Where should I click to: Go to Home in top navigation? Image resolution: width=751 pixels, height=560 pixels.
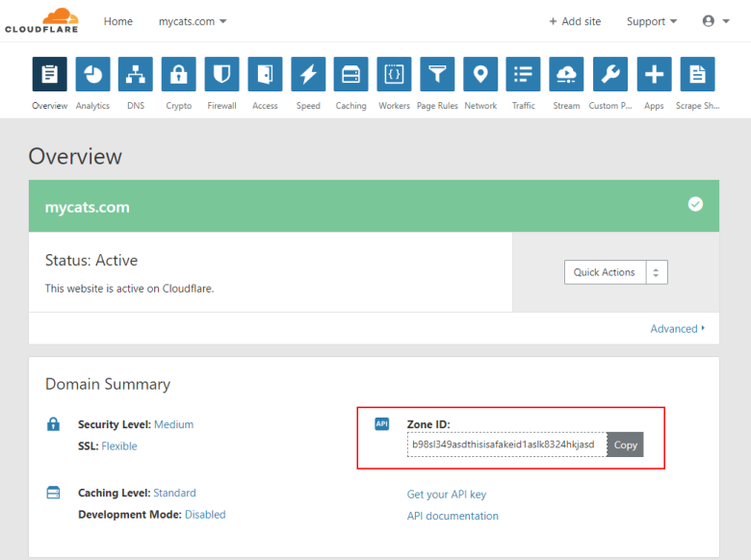(x=117, y=21)
